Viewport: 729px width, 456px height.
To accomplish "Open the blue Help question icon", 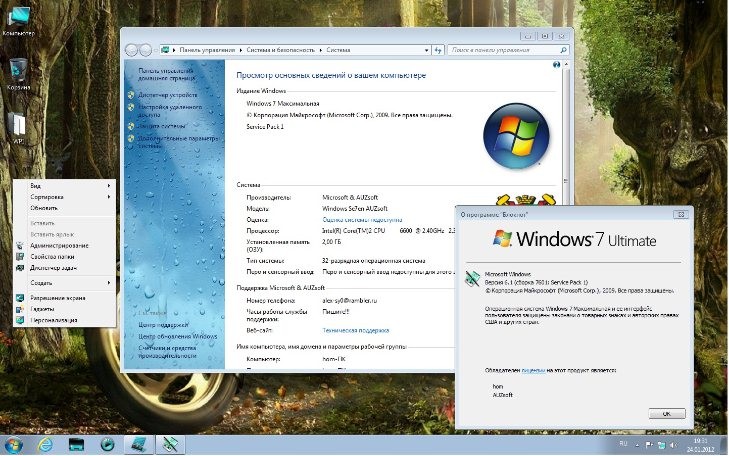I will [557, 65].
